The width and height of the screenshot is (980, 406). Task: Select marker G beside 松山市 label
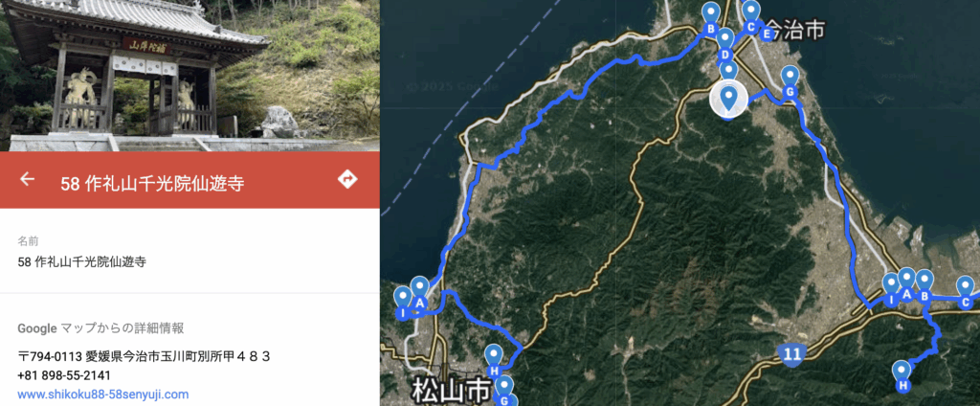504,392
